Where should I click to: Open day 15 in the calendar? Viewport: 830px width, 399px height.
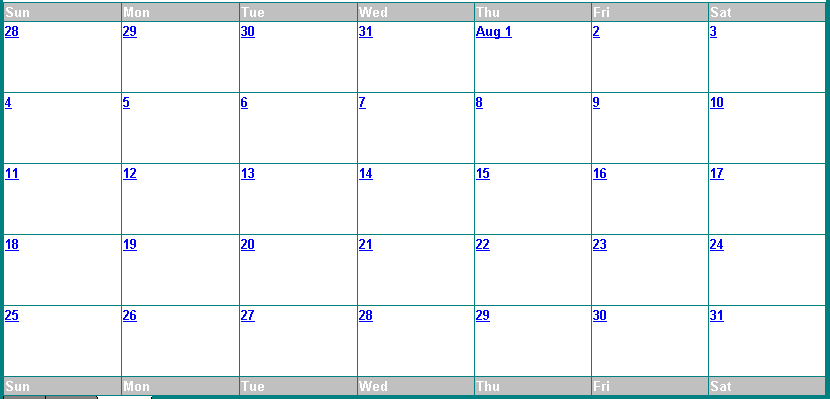coord(483,174)
